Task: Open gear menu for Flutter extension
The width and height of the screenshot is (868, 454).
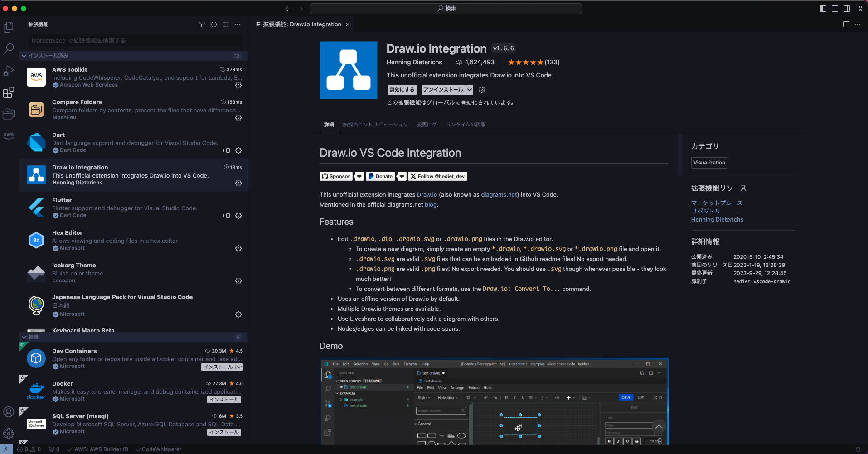Action: [x=238, y=216]
